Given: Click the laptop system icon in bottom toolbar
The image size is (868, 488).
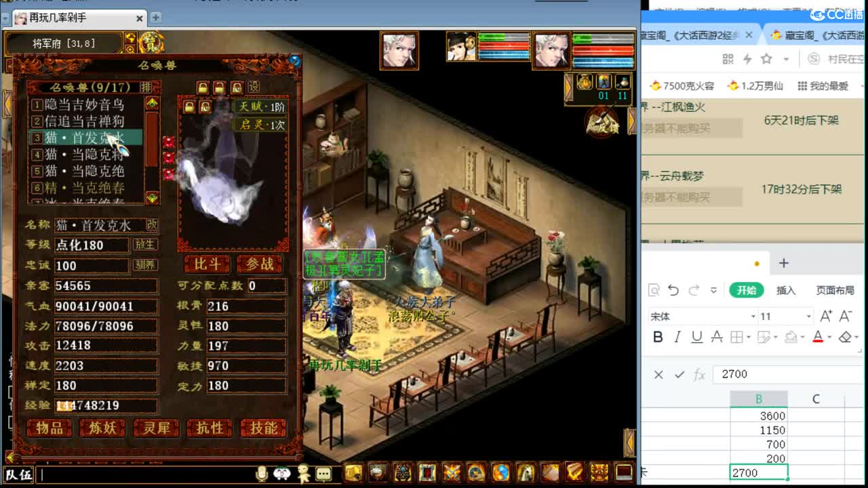Looking at the screenshot, I should pos(623,472).
